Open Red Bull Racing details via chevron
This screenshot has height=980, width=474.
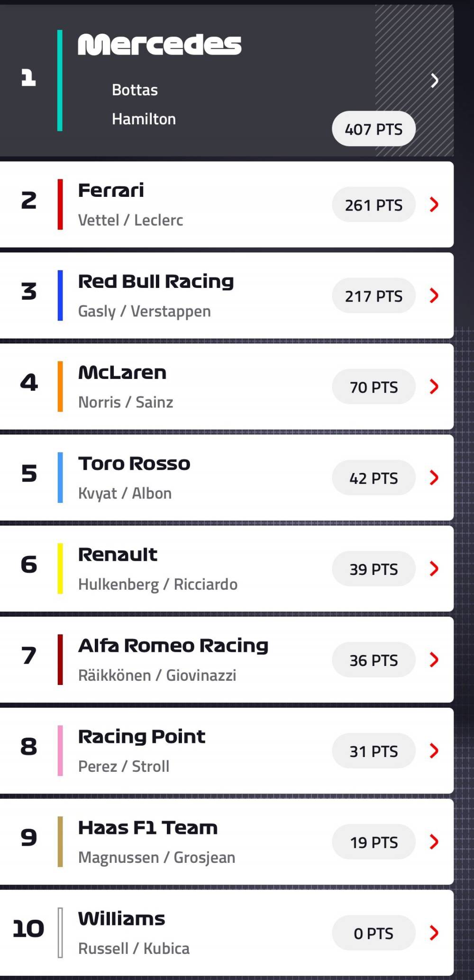click(434, 296)
